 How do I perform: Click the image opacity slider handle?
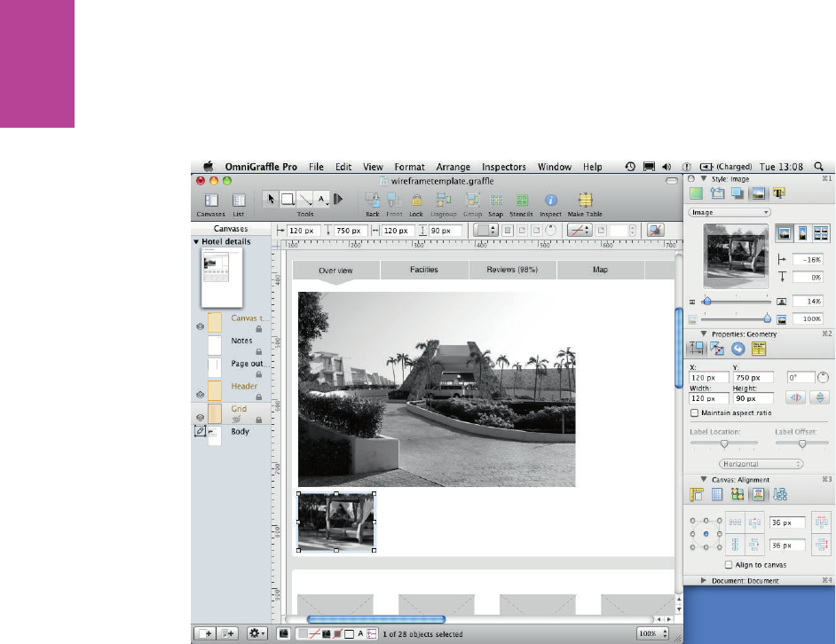pos(768,318)
